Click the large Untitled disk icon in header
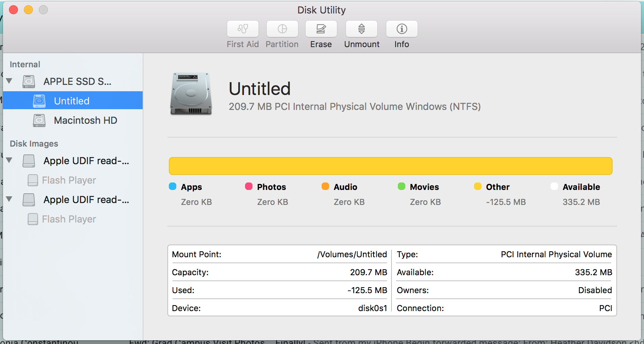This screenshot has height=344, width=644. coord(191,94)
